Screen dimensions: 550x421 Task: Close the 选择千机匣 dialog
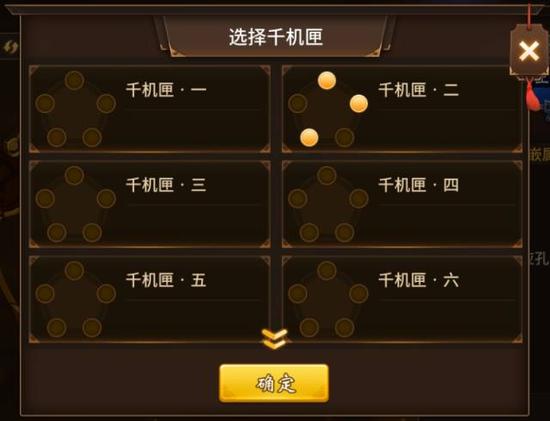[529, 51]
